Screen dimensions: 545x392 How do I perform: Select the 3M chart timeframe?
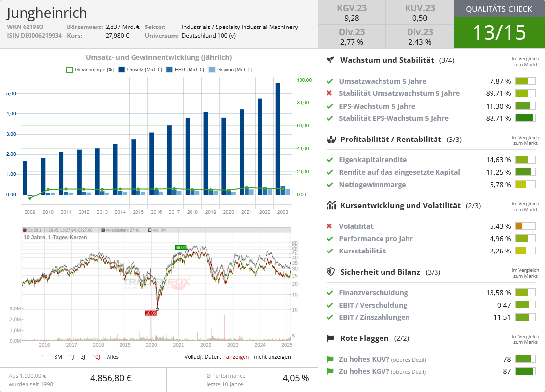(58, 357)
